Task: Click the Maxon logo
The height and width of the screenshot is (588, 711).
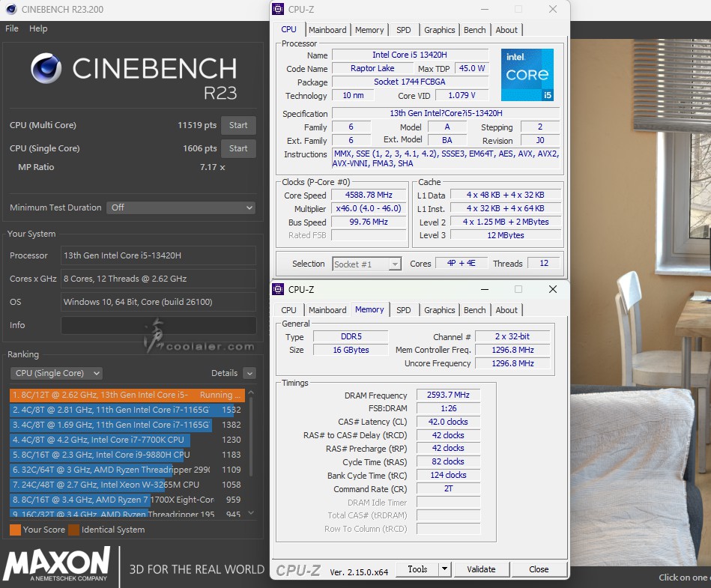Action: click(x=57, y=565)
